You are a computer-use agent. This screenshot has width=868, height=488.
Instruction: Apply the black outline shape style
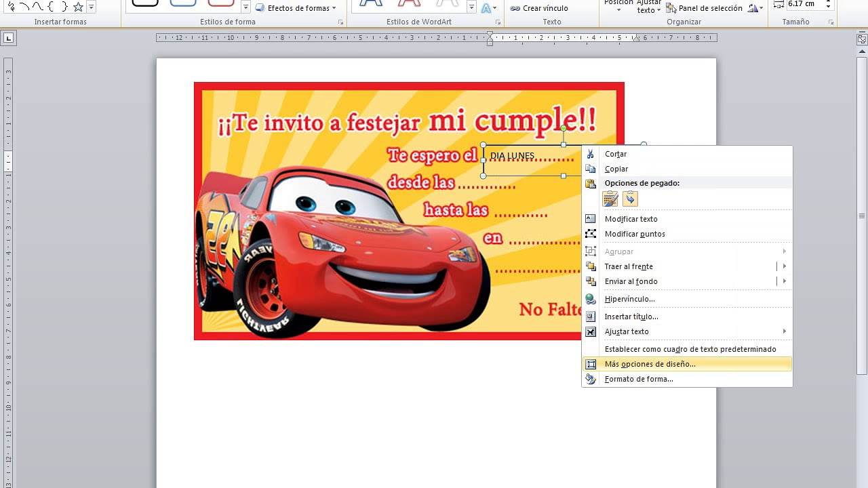(144, 3)
